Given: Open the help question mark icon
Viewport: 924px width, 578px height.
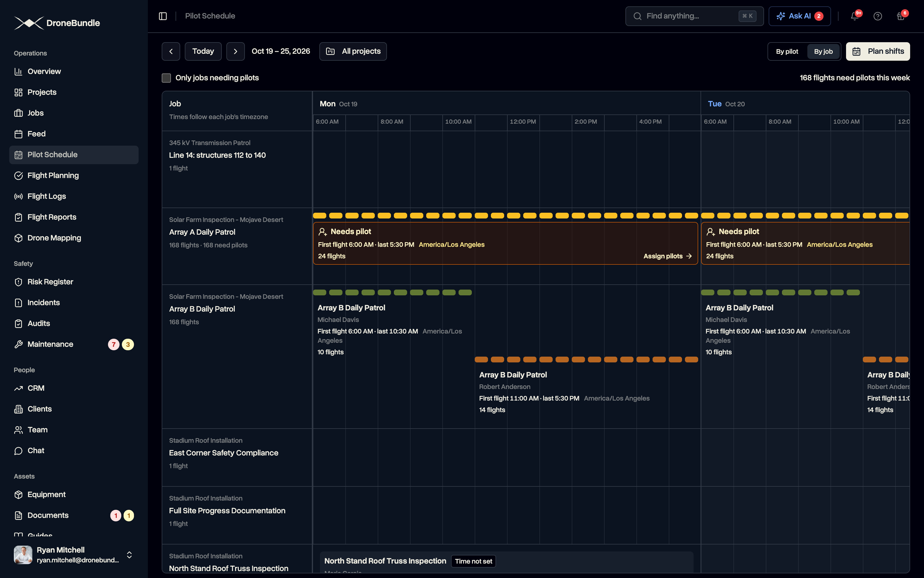Looking at the screenshot, I should (878, 16).
